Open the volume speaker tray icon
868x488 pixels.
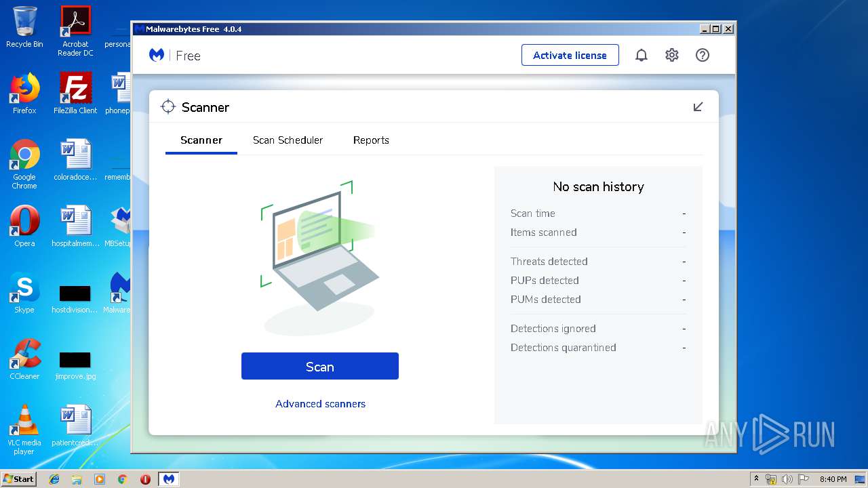788,479
